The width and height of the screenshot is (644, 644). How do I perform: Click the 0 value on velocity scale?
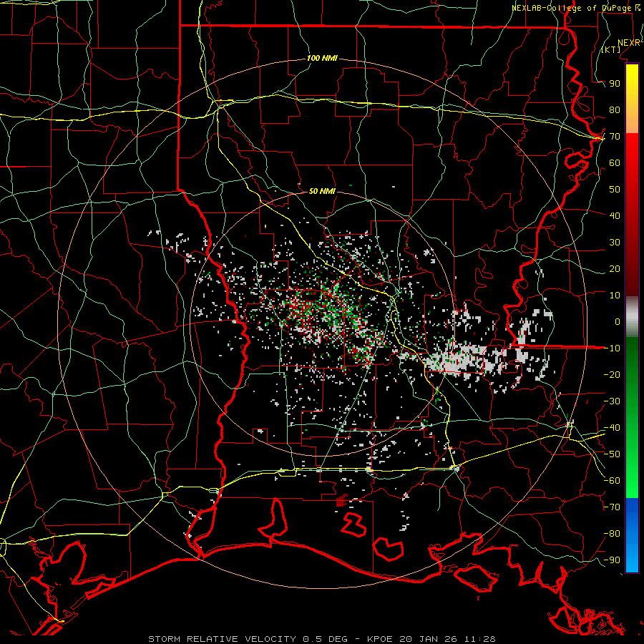(618, 321)
